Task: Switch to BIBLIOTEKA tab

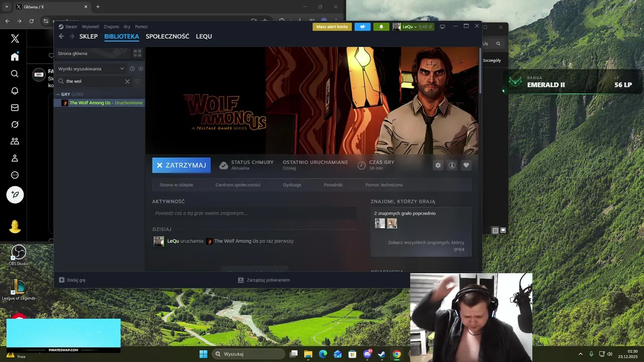Action: [122, 36]
